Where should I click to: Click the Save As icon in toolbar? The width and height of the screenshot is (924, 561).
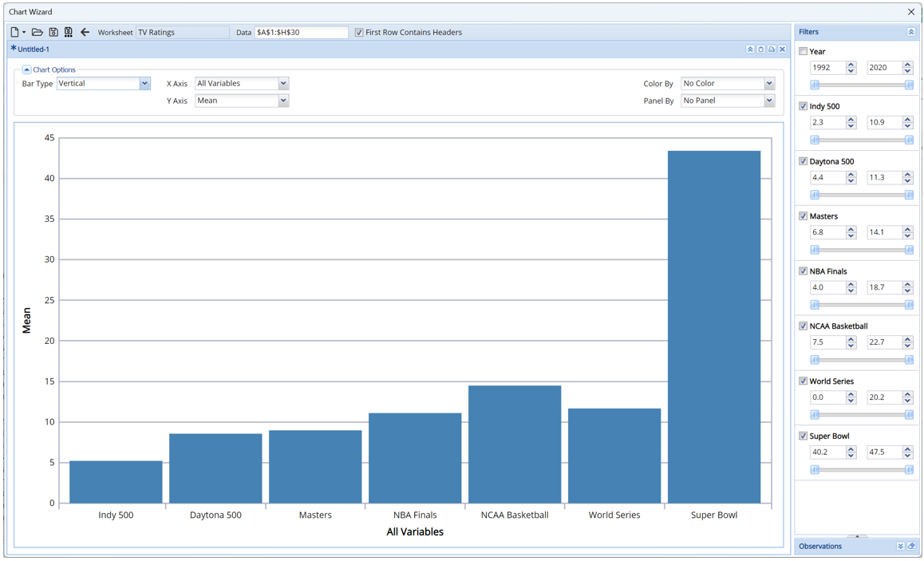click(69, 33)
